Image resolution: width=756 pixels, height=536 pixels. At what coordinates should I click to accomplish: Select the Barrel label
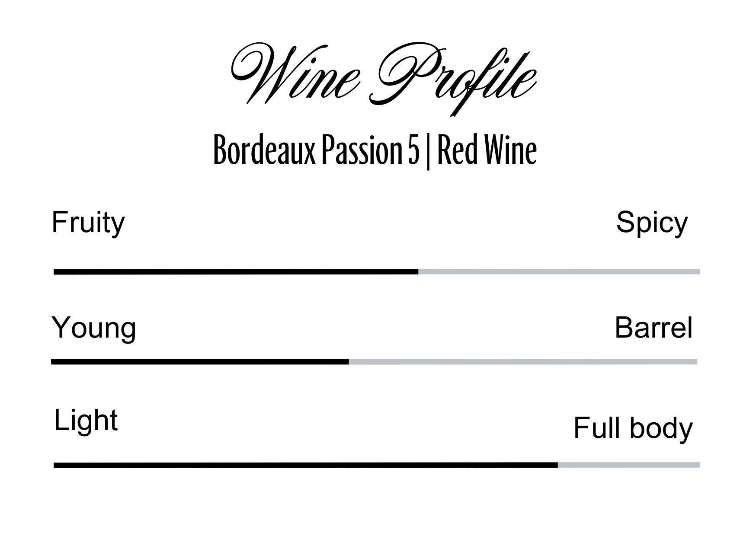[x=653, y=328]
